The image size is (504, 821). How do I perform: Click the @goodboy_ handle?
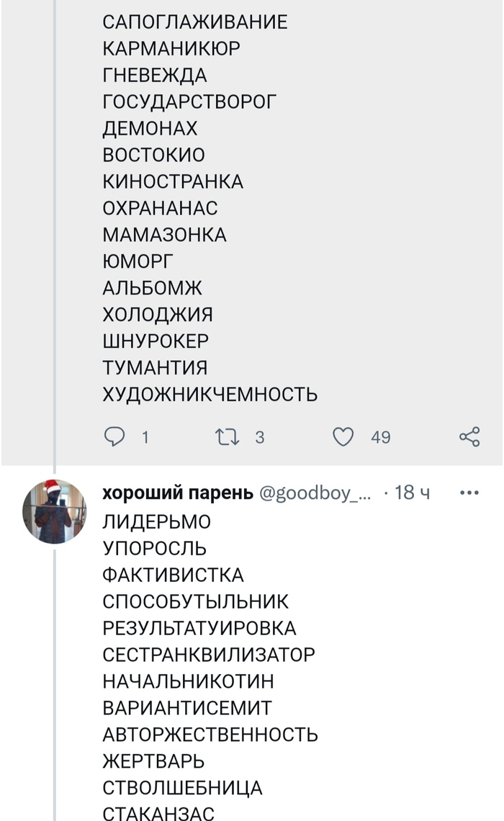point(316,493)
